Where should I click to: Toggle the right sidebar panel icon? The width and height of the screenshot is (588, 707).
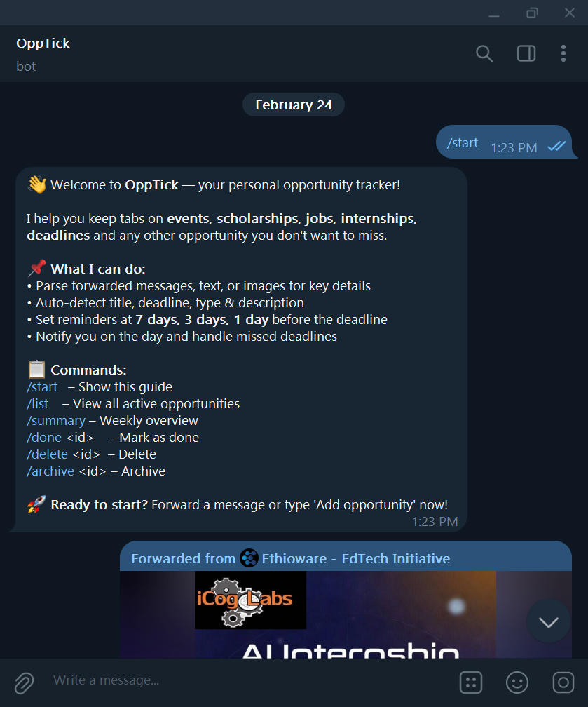tap(526, 53)
